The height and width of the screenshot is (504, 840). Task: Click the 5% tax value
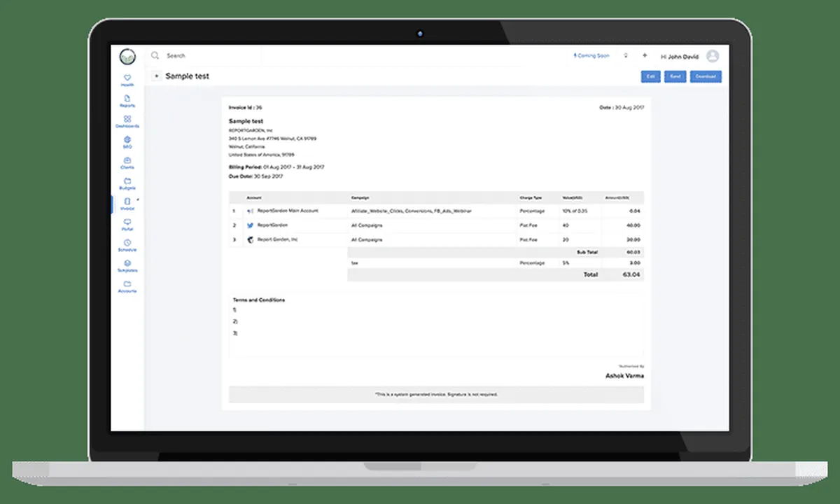click(x=565, y=263)
